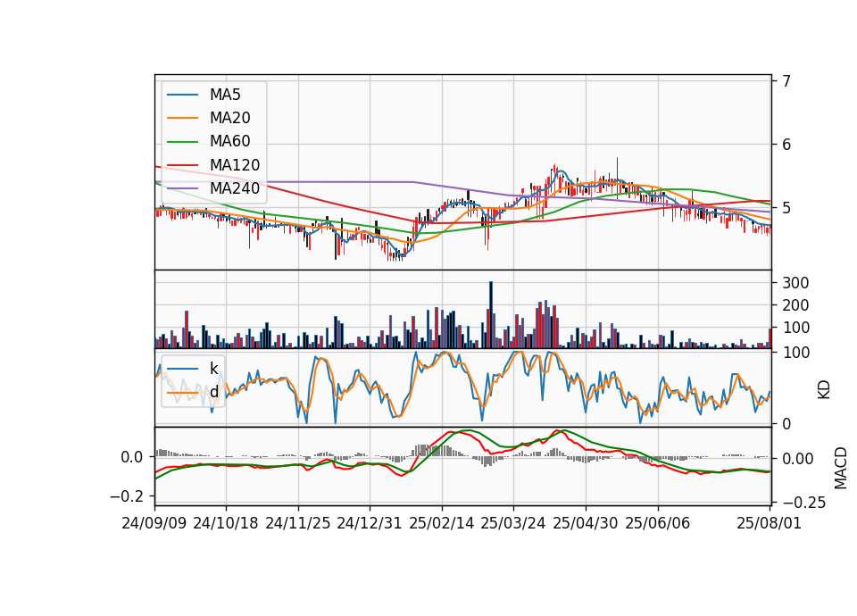Click the MA120 legend label
The height and width of the screenshot is (616, 857).
pos(235,165)
